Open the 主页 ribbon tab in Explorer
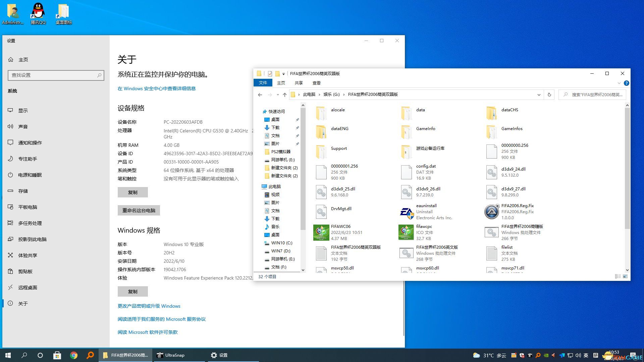 coord(281,83)
